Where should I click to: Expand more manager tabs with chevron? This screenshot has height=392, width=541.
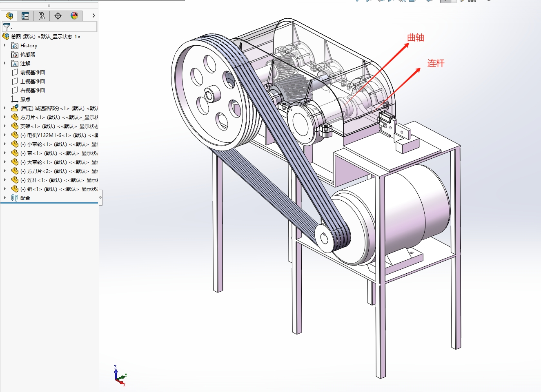click(94, 16)
